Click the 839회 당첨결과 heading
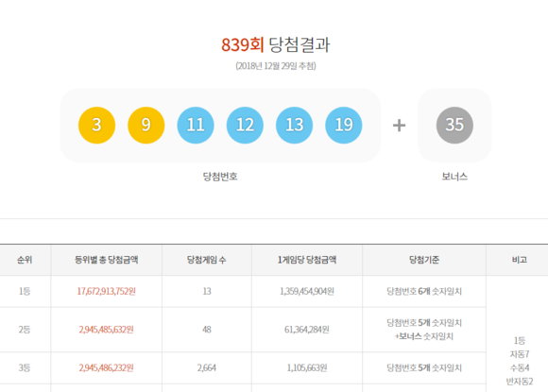The image size is (548, 392). point(275,44)
